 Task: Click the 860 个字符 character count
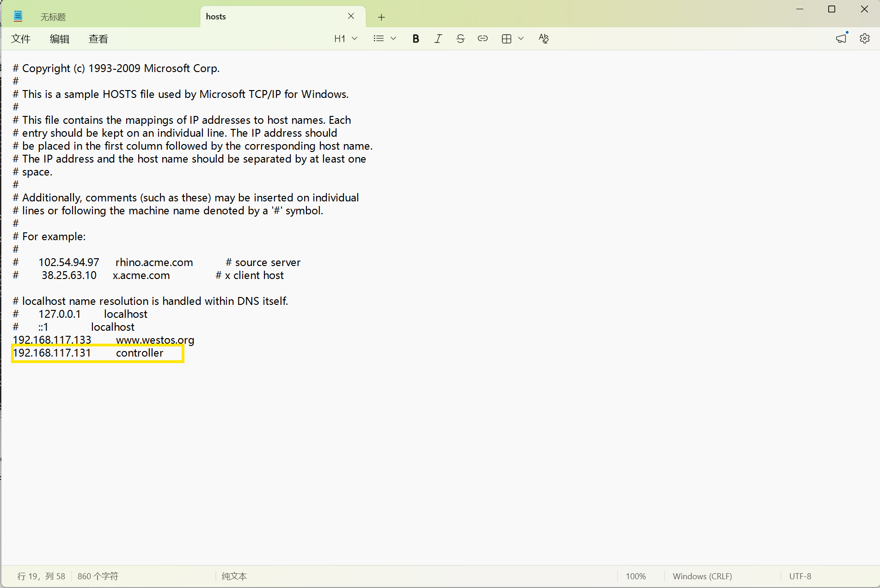pos(98,576)
